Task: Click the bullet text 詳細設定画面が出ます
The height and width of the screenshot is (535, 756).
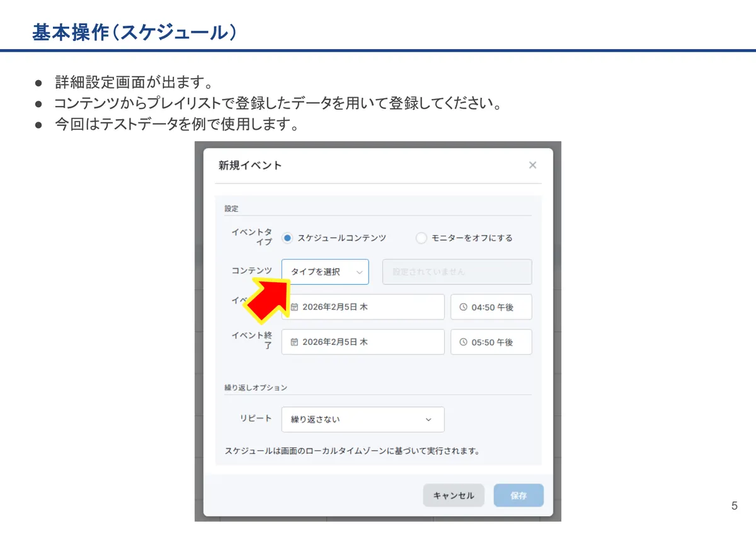Action: [x=133, y=83]
